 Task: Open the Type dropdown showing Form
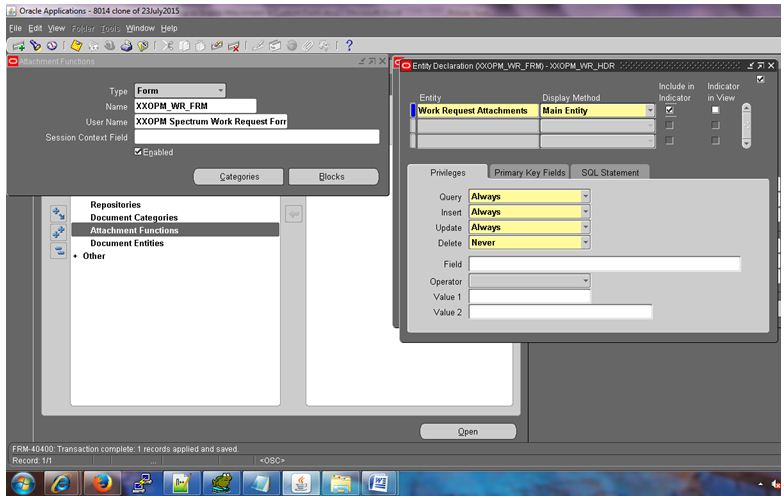220,90
